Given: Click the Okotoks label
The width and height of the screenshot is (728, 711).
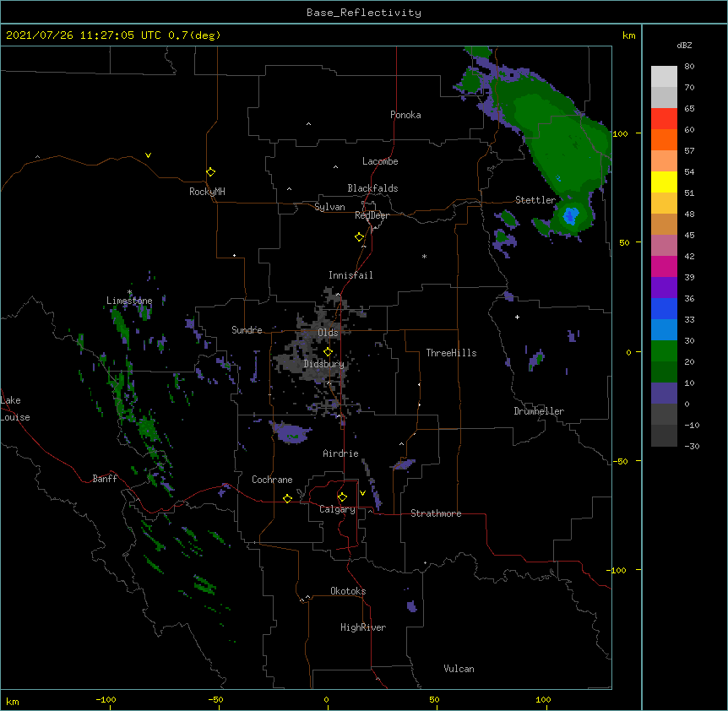Looking at the screenshot, I should point(348,591).
